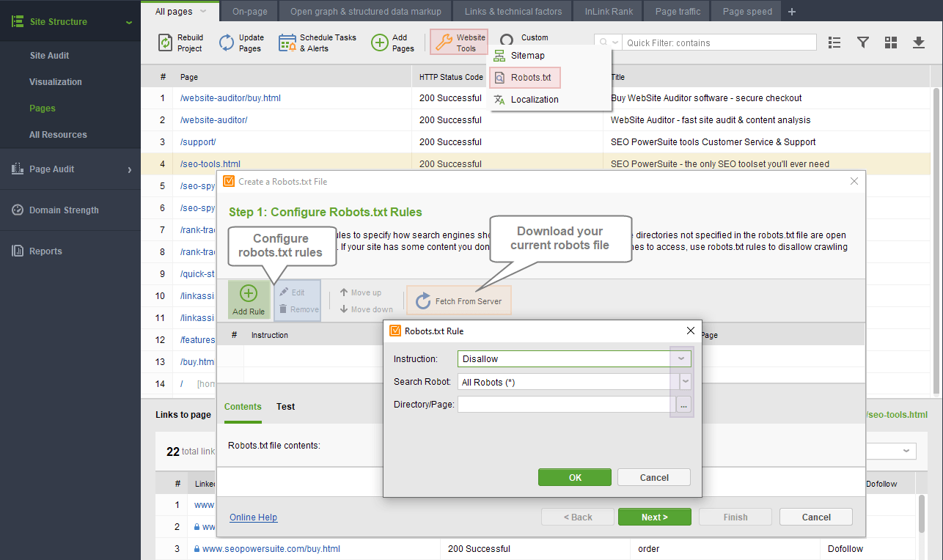The width and height of the screenshot is (943, 560).
Task: Click the Rebuild Project icon
Action: pos(166,43)
